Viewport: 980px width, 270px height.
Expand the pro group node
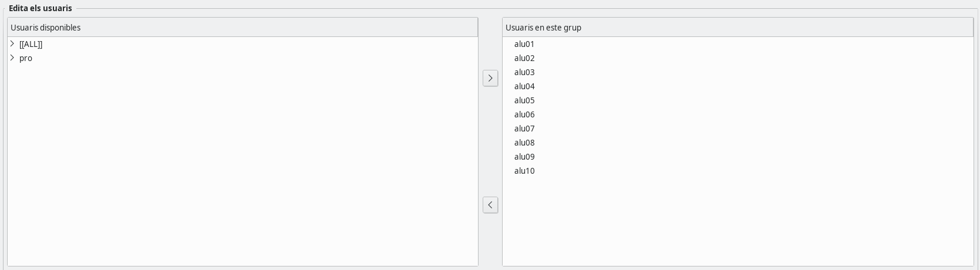click(12, 58)
